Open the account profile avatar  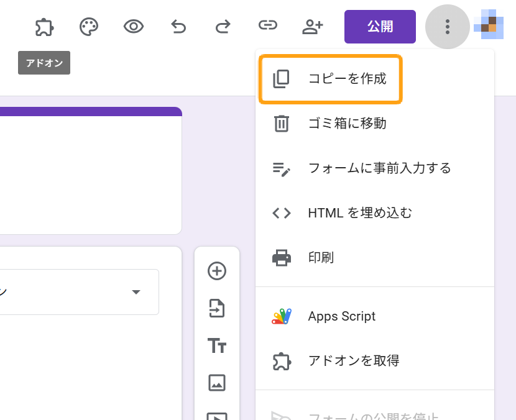click(x=489, y=24)
